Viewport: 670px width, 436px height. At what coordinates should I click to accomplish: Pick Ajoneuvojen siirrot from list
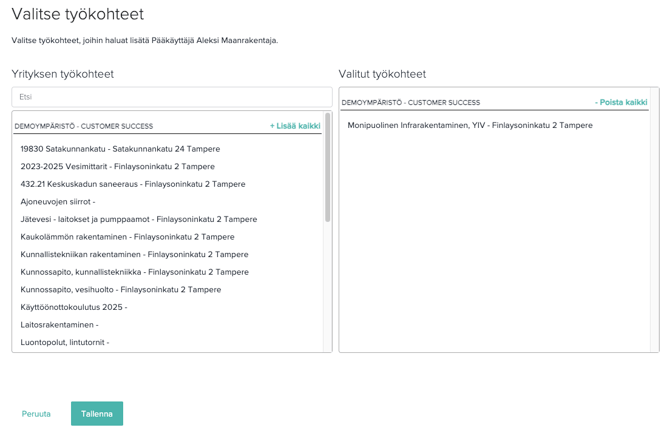tap(58, 202)
